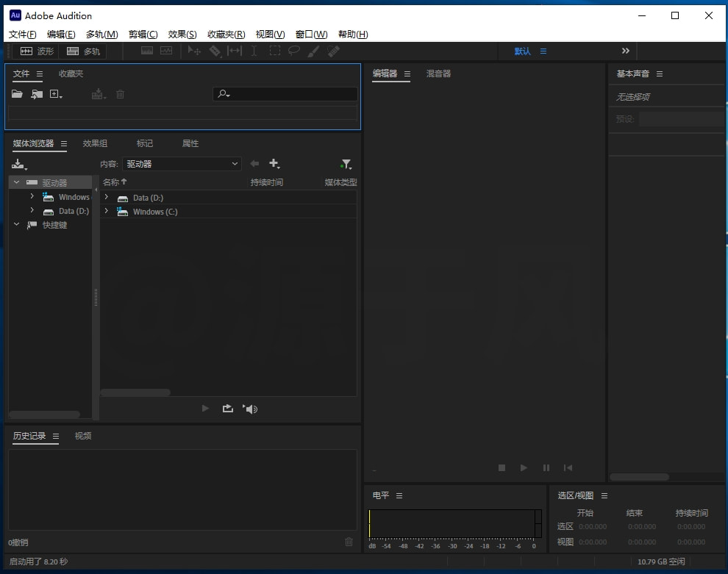Image resolution: width=728 pixels, height=574 pixels.
Task: Click the History panel trash icon
Action: [x=349, y=542]
